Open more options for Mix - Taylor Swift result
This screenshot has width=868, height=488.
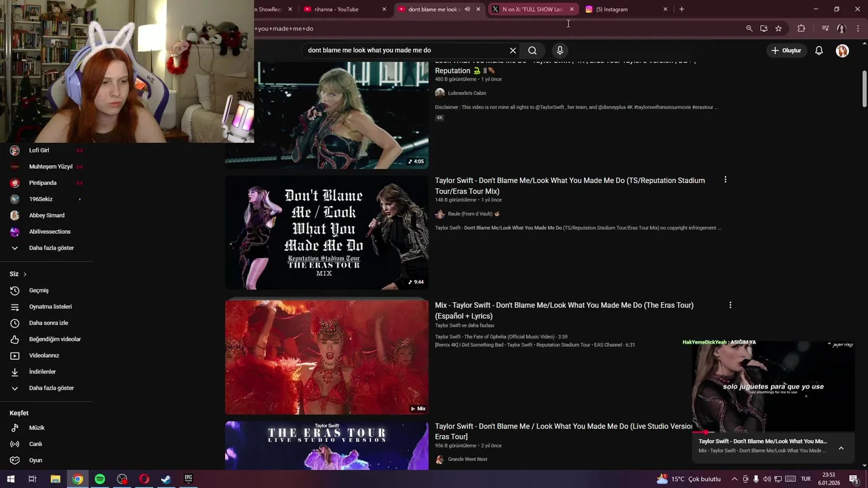[x=730, y=305]
